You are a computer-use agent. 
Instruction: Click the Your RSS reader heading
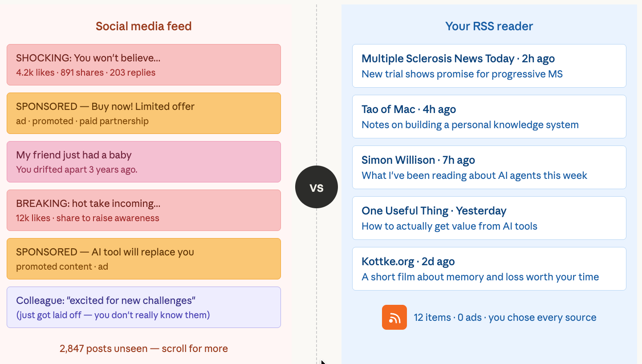pos(489,26)
